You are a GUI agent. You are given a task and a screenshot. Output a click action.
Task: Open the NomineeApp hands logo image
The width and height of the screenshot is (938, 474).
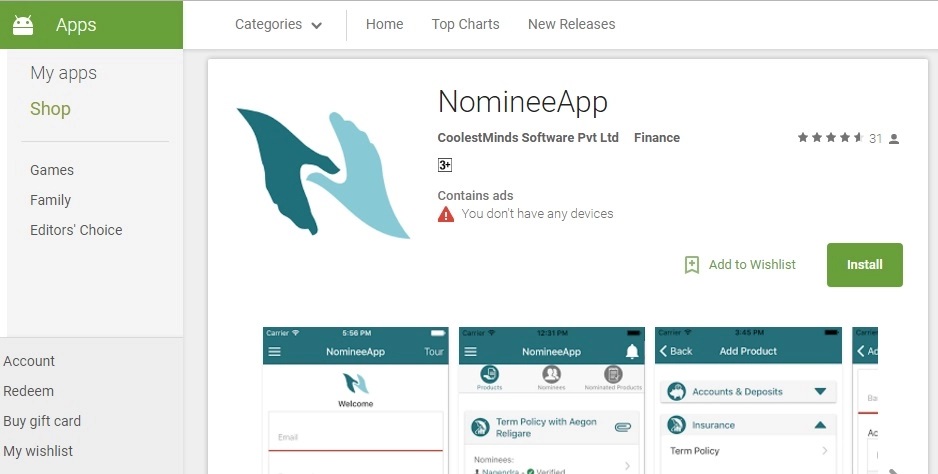pyautogui.click(x=323, y=174)
